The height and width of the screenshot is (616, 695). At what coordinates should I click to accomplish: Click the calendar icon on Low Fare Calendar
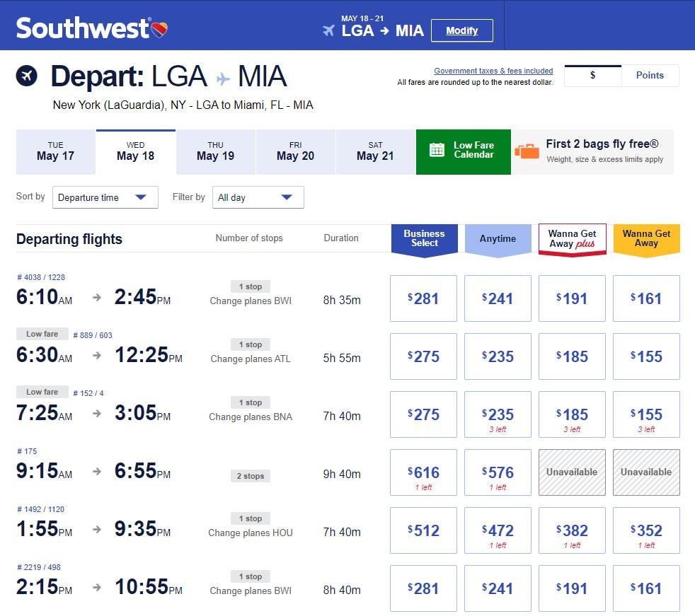click(437, 150)
